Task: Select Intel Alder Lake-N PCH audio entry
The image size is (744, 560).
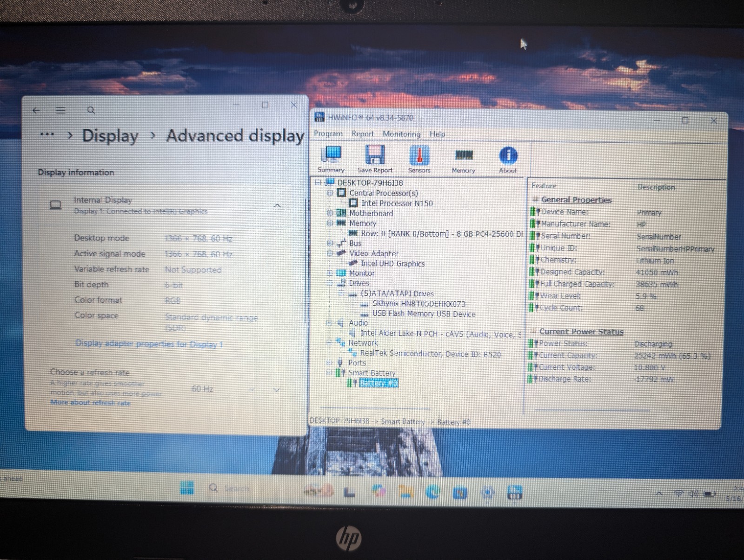Action: click(441, 334)
